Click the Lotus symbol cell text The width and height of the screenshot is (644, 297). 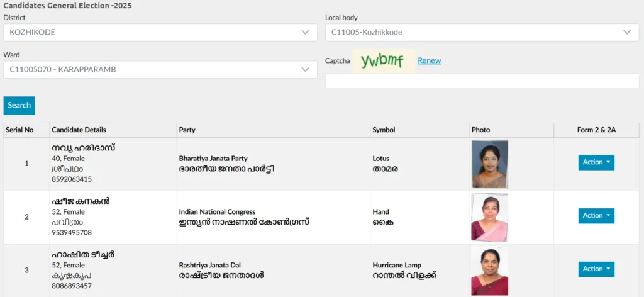381,159
